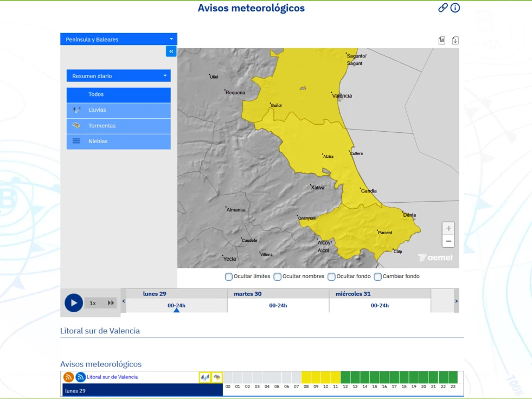Select the Lluvias rain filter in the sidebar
The height and width of the screenshot is (399, 532).
(x=118, y=110)
